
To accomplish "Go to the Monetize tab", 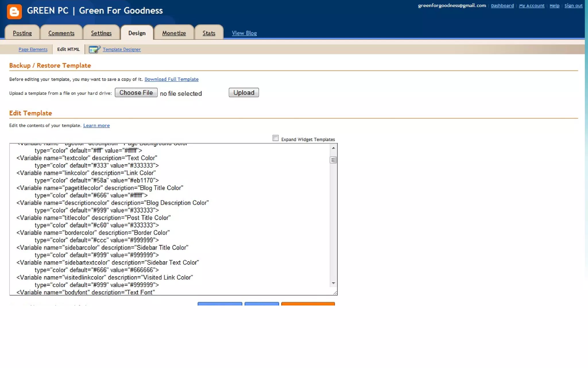I will tap(174, 33).
